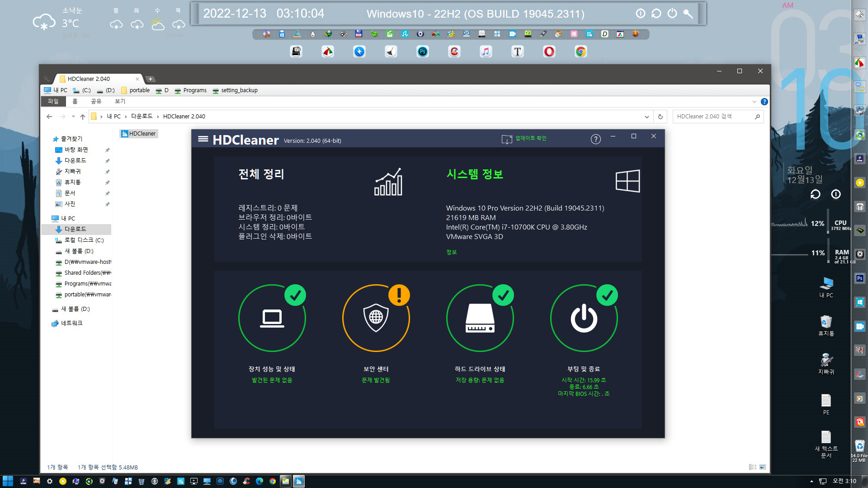Switch to large icons view in status bar
This screenshot has height=488, width=868.
point(763,467)
